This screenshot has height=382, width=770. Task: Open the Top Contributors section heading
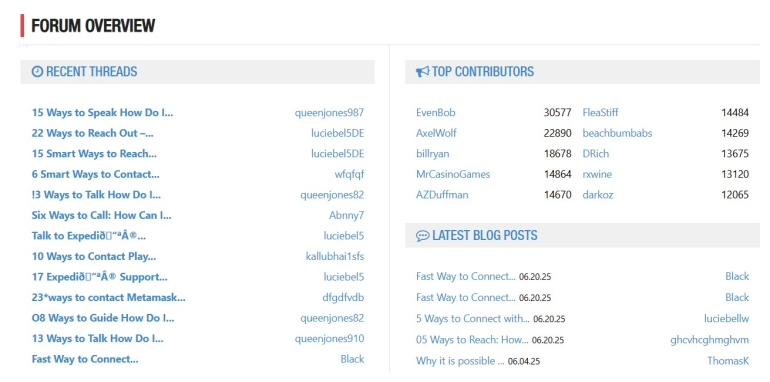[x=483, y=72]
